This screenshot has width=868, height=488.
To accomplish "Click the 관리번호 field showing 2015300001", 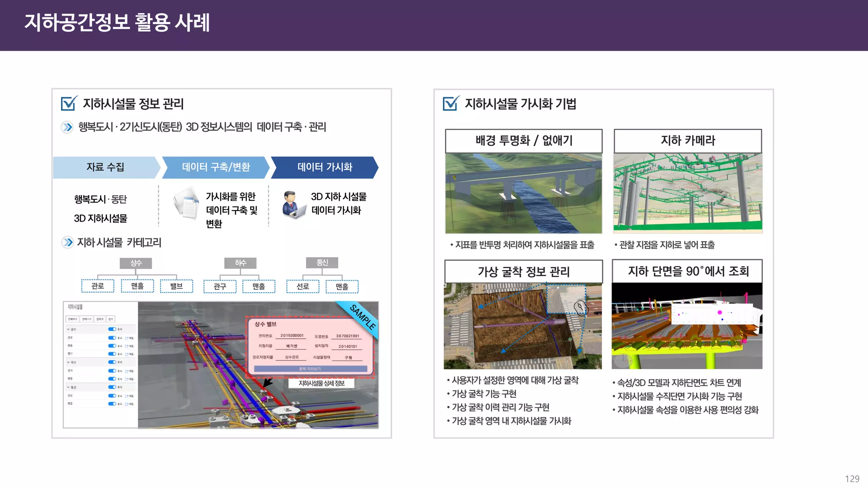I will point(291,335).
